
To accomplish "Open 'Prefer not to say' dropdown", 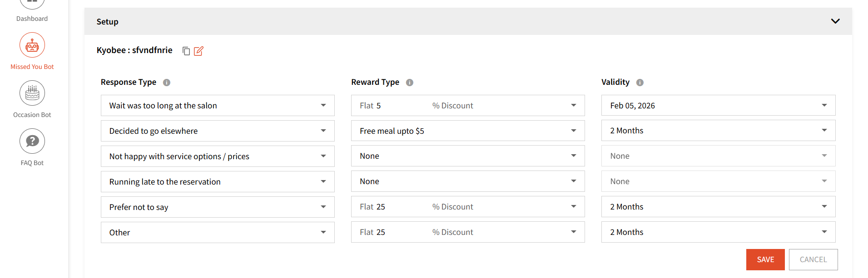I will pyautogui.click(x=218, y=207).
